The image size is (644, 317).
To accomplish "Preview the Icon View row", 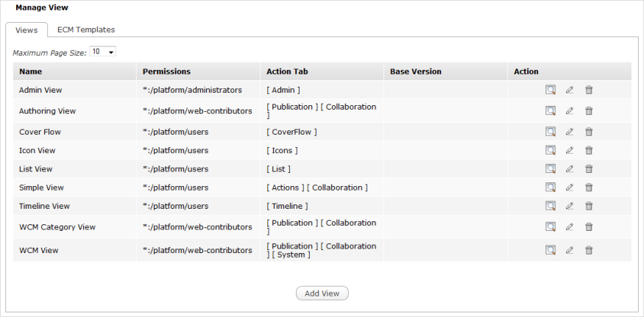I will tap(550, 150).
